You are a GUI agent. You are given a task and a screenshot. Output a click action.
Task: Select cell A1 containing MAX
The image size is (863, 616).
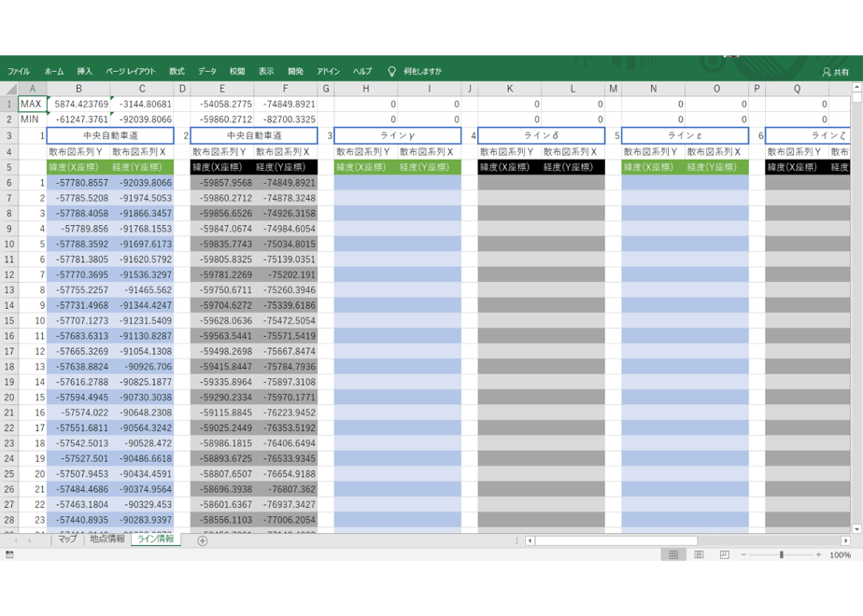(33, 104)
